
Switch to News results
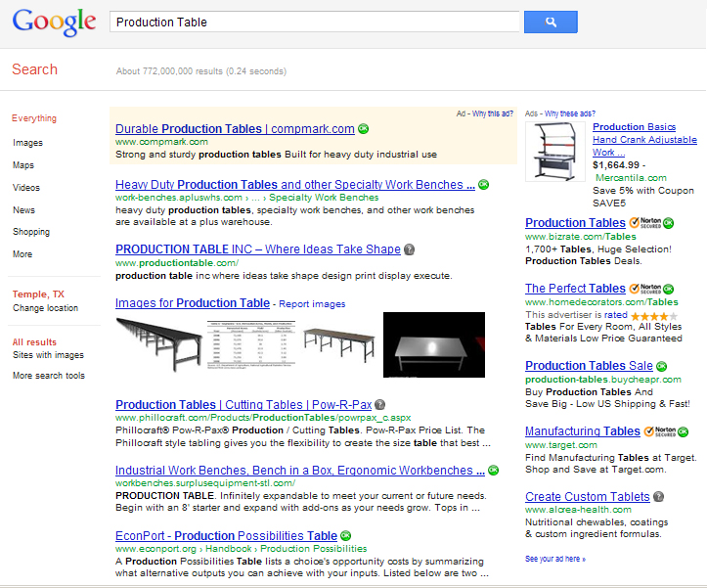coord(23,209)
